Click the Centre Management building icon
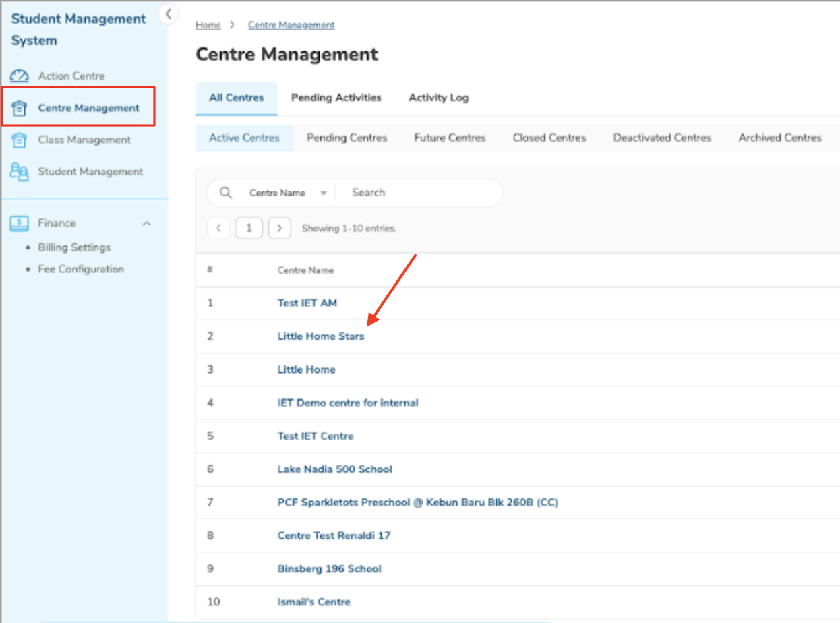 20,108
